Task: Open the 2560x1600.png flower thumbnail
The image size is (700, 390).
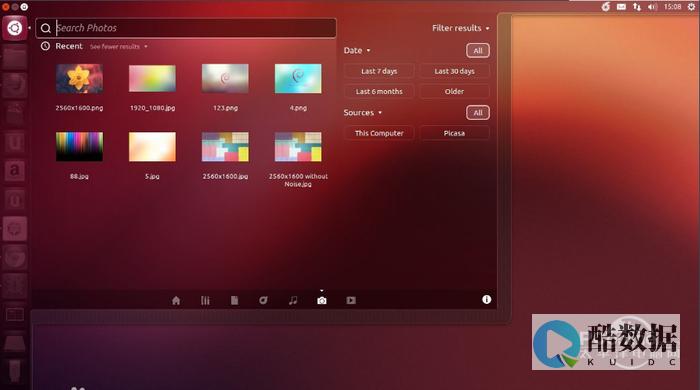Action: pos(79,79)
